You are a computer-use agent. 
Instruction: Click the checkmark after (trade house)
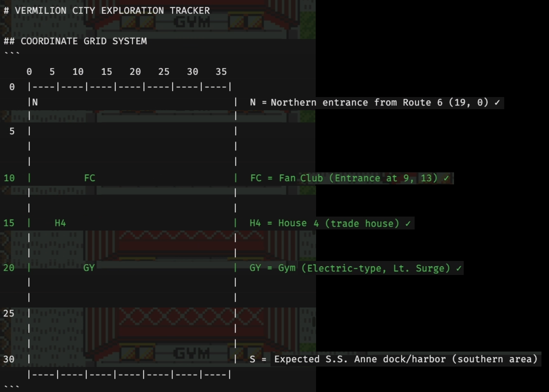408,223
